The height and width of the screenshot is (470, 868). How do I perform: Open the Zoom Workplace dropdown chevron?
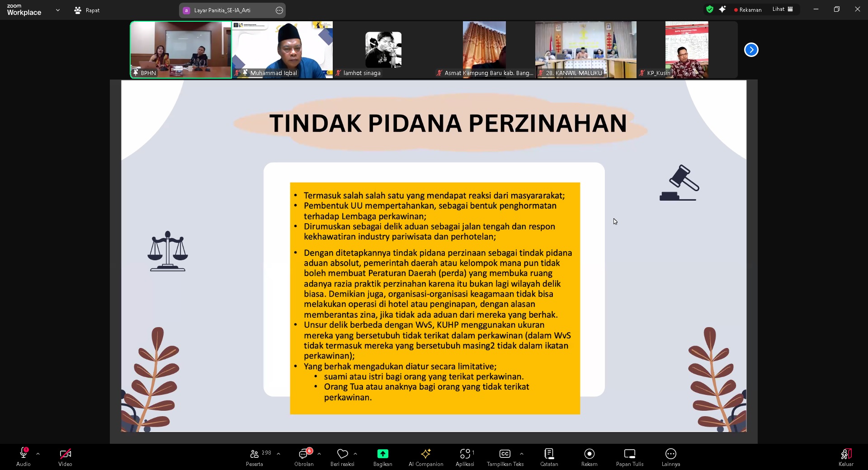pyautogui.click(x=57, y=10)
